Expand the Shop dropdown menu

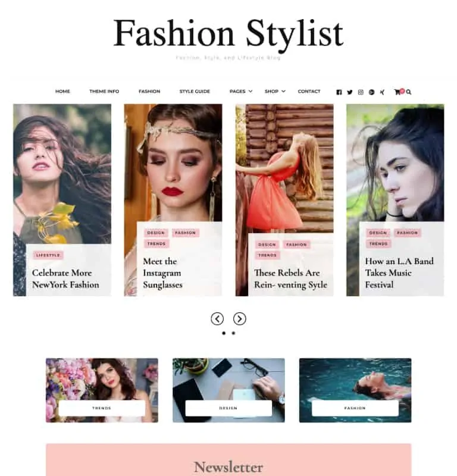275,92
